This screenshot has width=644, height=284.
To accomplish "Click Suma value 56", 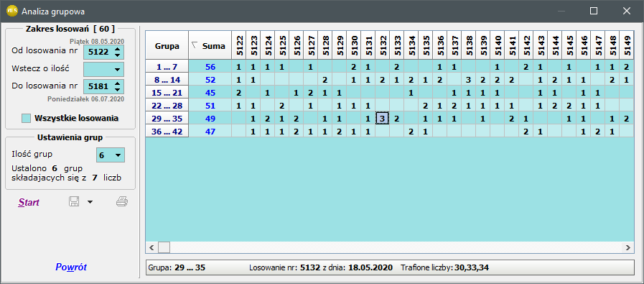I will tap(210, 67).
